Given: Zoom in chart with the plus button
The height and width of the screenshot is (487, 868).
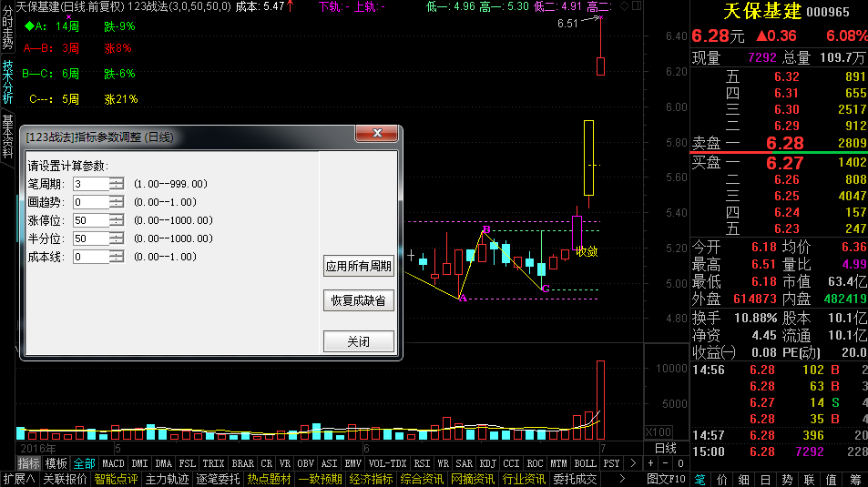Looking at the screenshot, I should (x=651, y=463).
